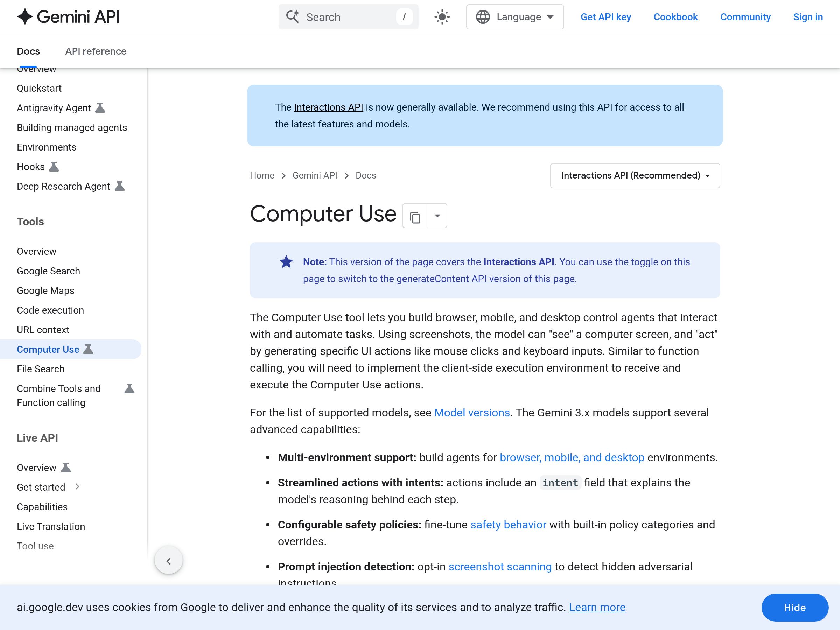Click the star icon in the note box
The height and width of the screenshot is (630, 840).
[286, 262]
